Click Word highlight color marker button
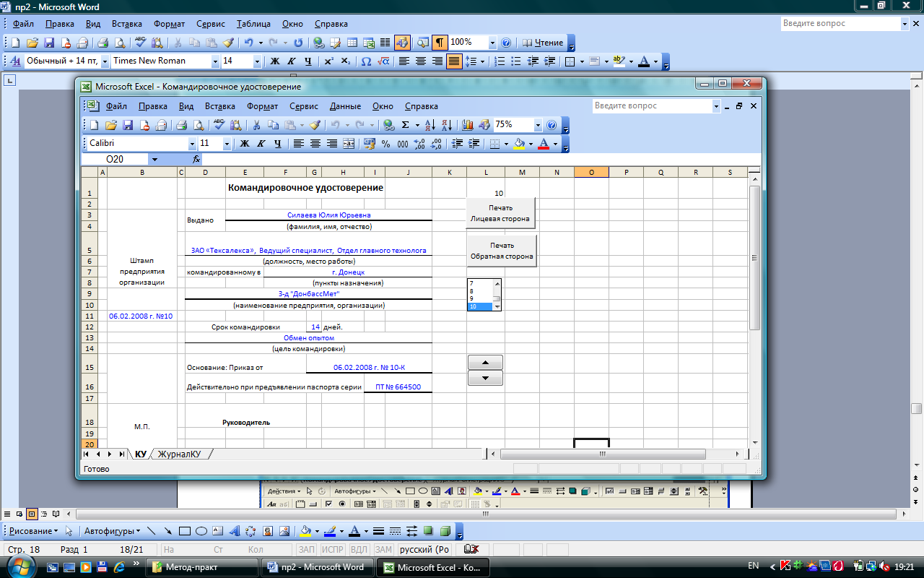 618,61
